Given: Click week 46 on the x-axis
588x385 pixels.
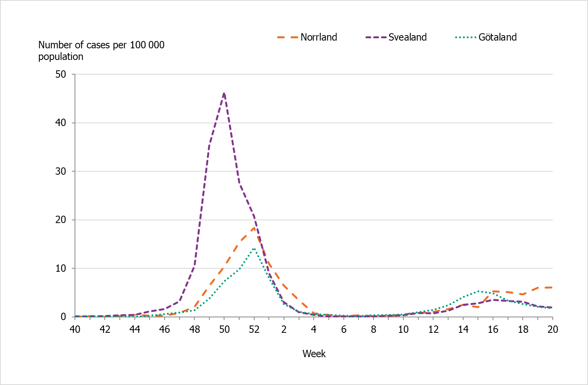Looking at the screenshot, I should (165, 329).
